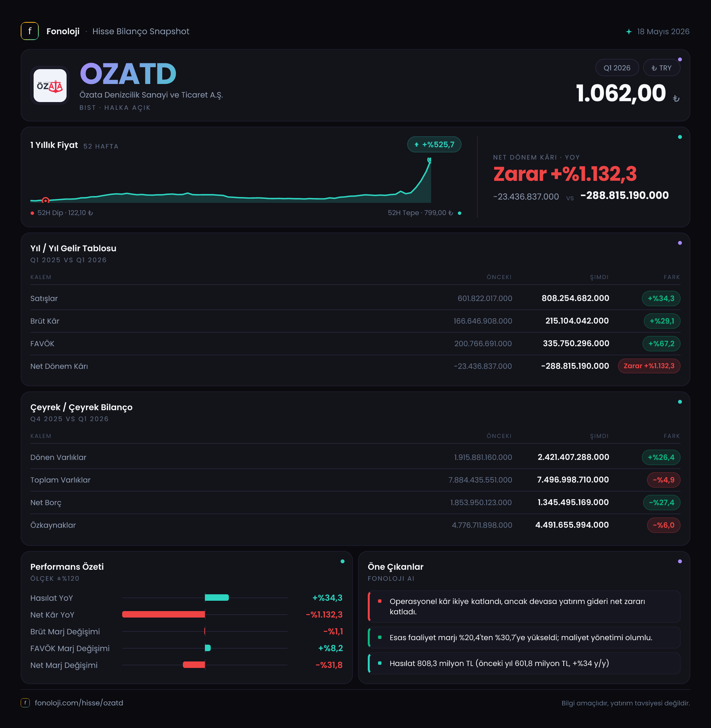Click the Toplam Varlıklar value 7.496.998.710.000
Image resolution: width=711 pixels, height=728 pixels.
(573, 480)
